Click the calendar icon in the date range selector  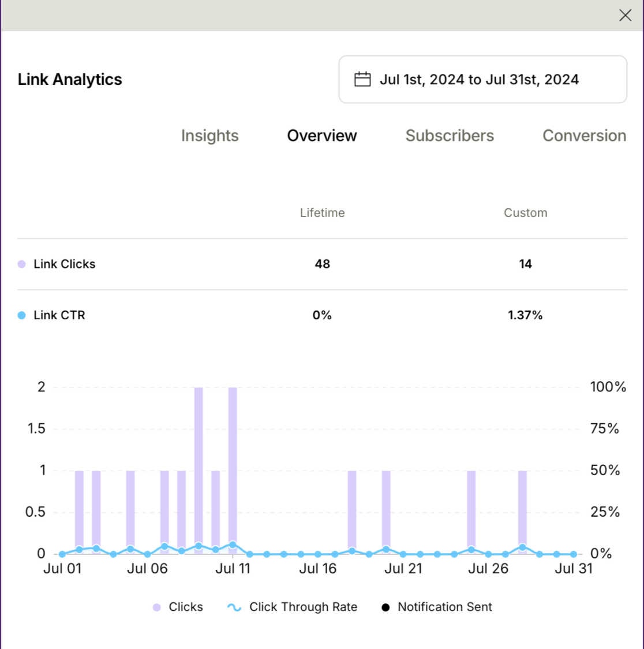pyautogui.click(x=362, y=79)
